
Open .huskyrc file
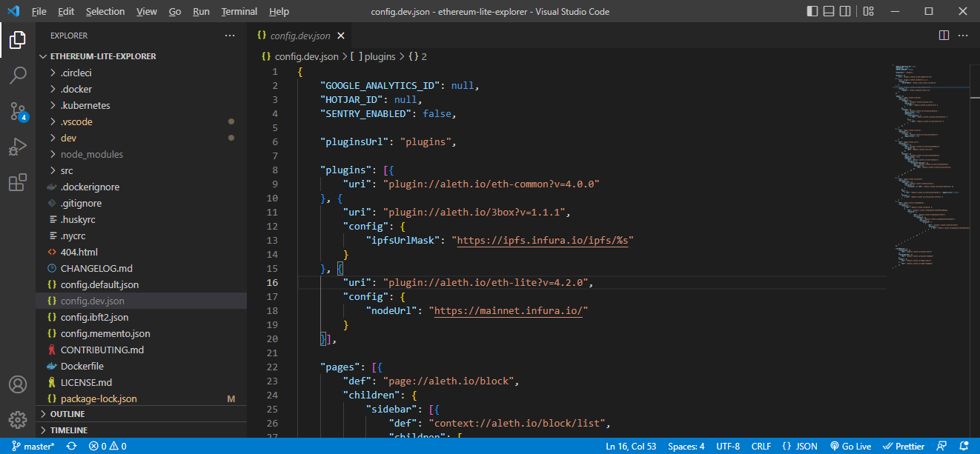click(141, 219)
